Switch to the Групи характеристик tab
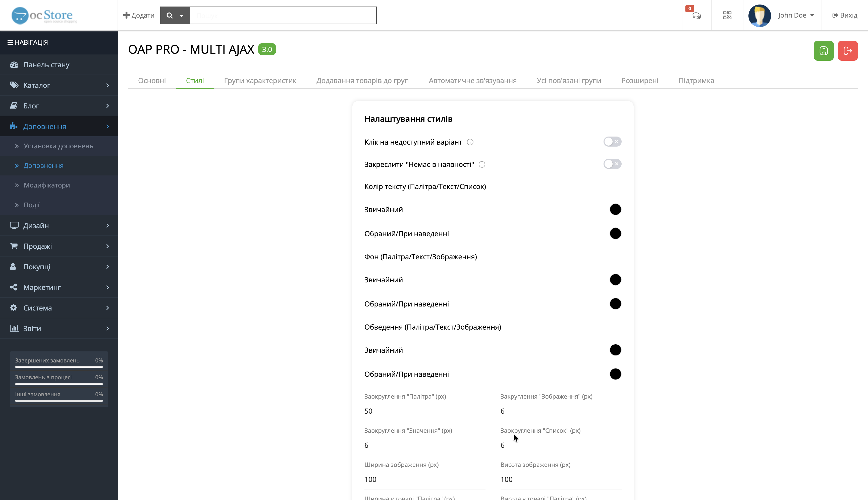 pos(260,81)
